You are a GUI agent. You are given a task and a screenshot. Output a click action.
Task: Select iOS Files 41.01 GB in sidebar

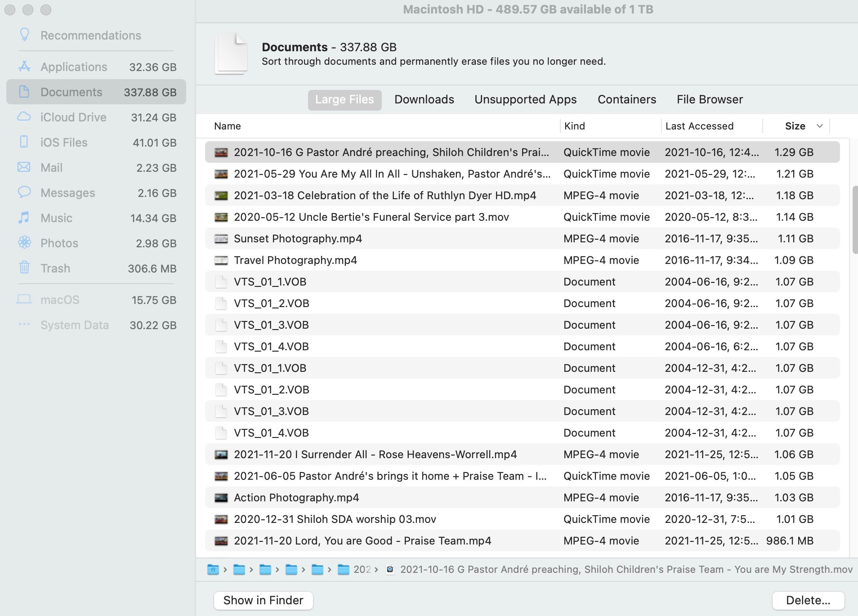point(96,142)
